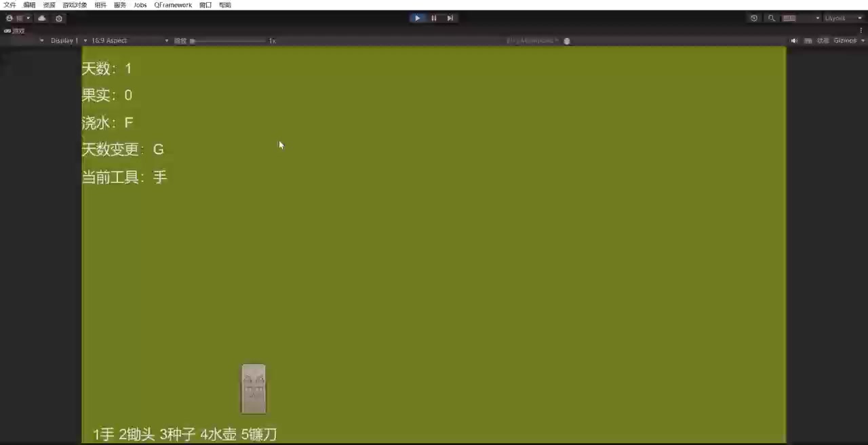Open Unity Cloud via the cloud icon
Image resolution: width=868 pixels, height=445 pixels.
pos(42,18)
